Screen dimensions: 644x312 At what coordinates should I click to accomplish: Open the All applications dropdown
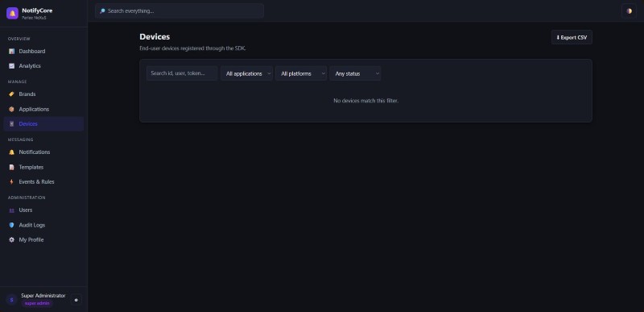pyautogui.click(x=246, y=73)
